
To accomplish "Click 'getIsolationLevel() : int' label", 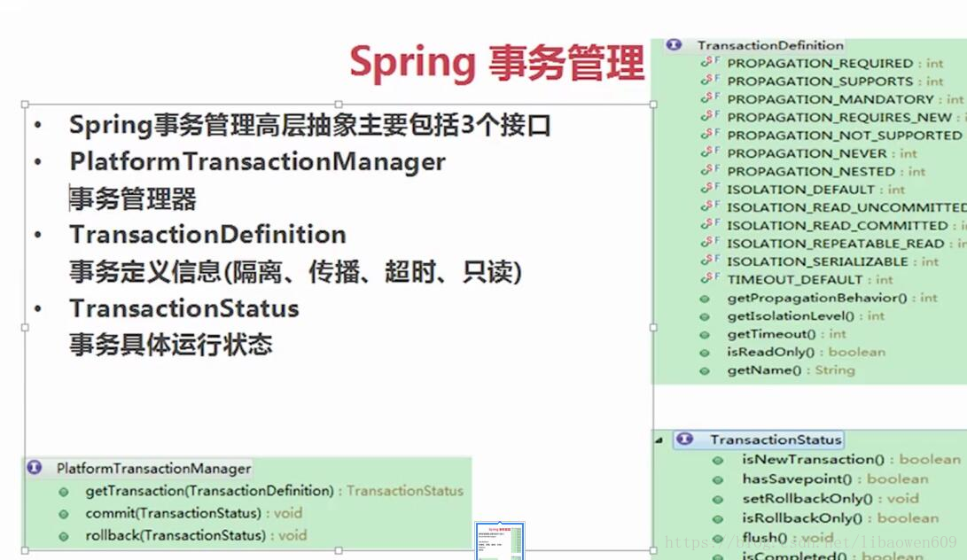I will [806, 315].
